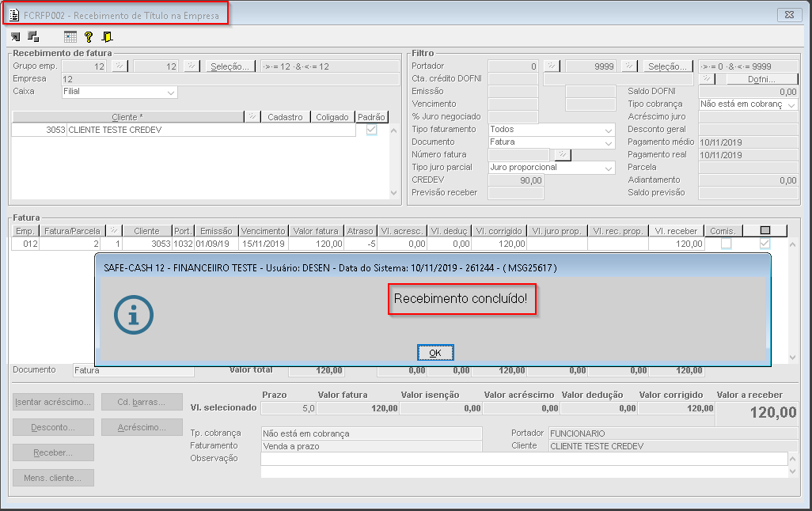Open Cta. crédito DOFNI lookup button
The width and height of the screenshot is (812, 511).
pyautogui.click(x=707, y=78)
